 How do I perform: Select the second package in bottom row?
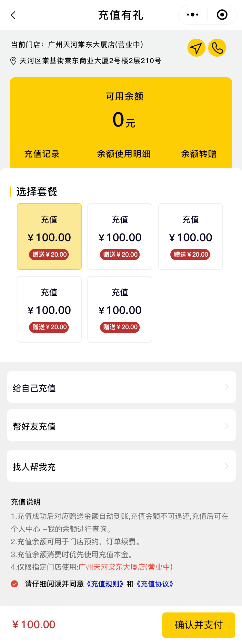click(120, 309)
